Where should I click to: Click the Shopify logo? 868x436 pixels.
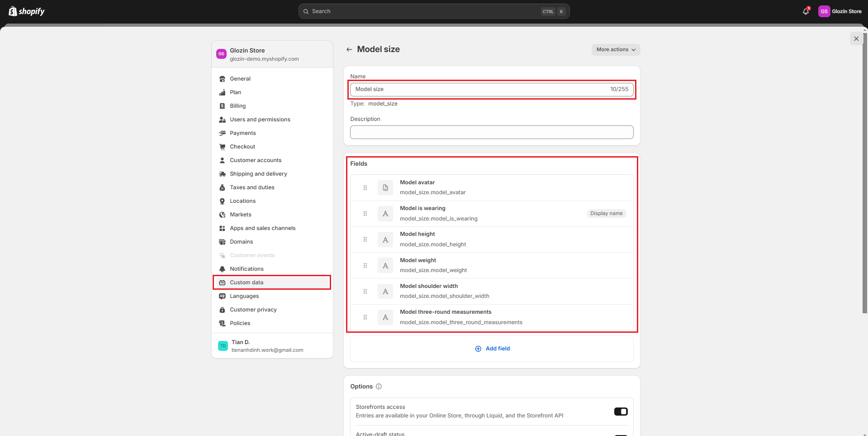click(x=27, y=11)
